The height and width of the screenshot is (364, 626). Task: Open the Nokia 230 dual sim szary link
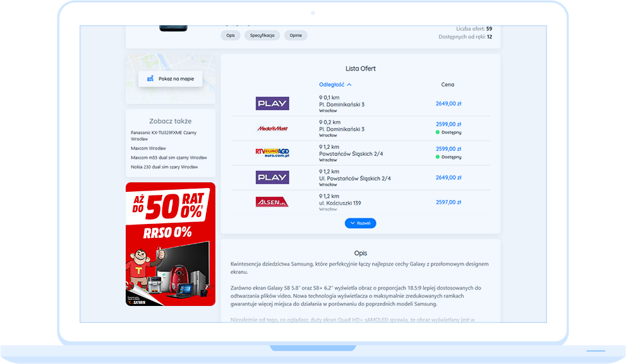(x=164, y=167)
